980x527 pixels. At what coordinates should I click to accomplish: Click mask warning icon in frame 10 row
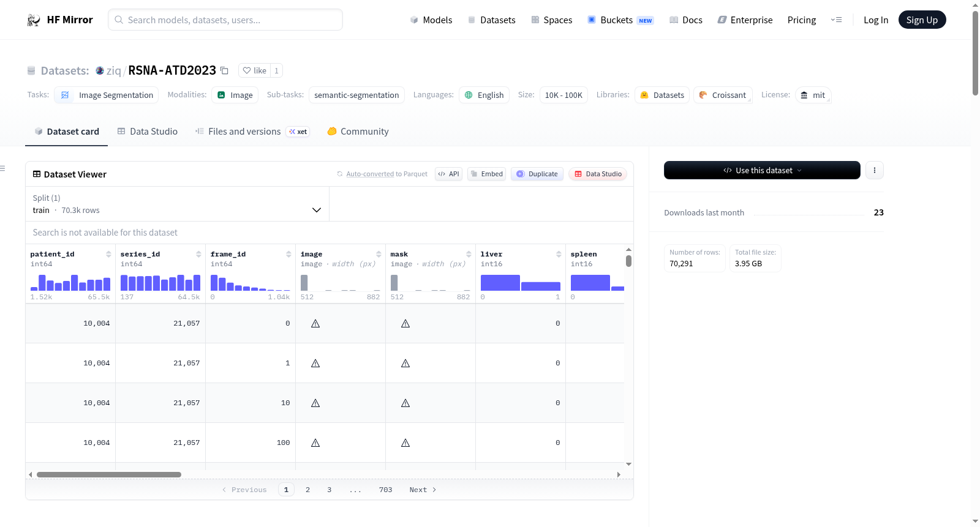pos(405,403)
